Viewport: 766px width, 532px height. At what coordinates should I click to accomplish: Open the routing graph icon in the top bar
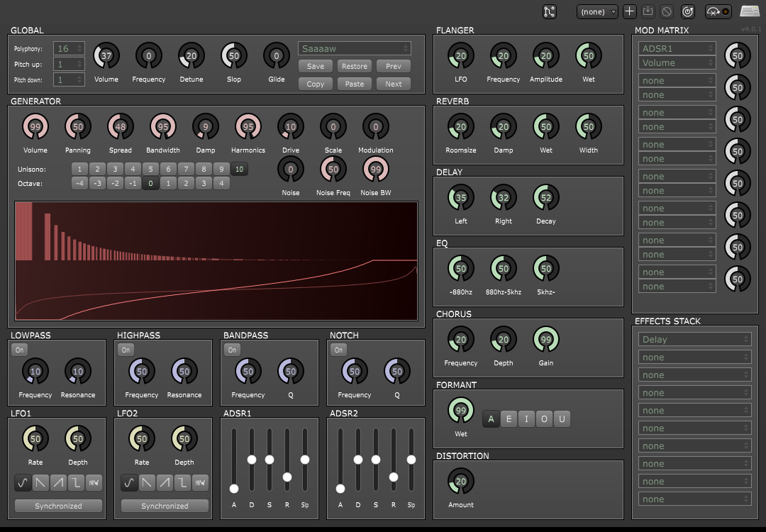[x=550, y=11]
